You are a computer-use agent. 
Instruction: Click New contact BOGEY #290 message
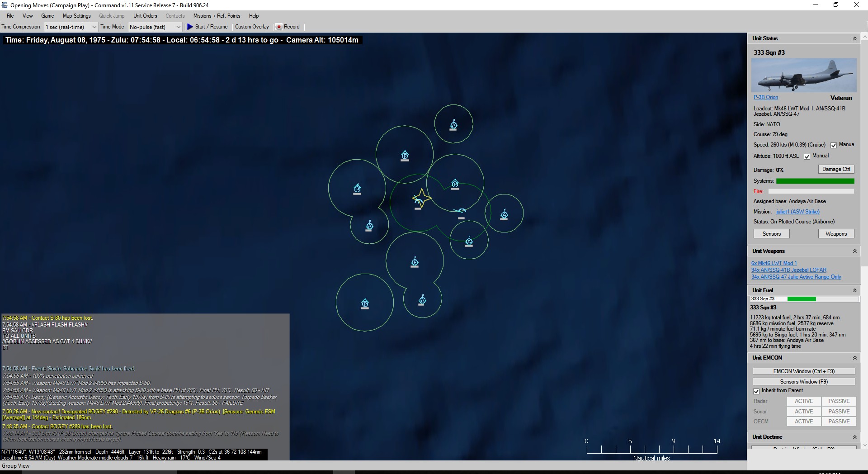pos(139,415)
